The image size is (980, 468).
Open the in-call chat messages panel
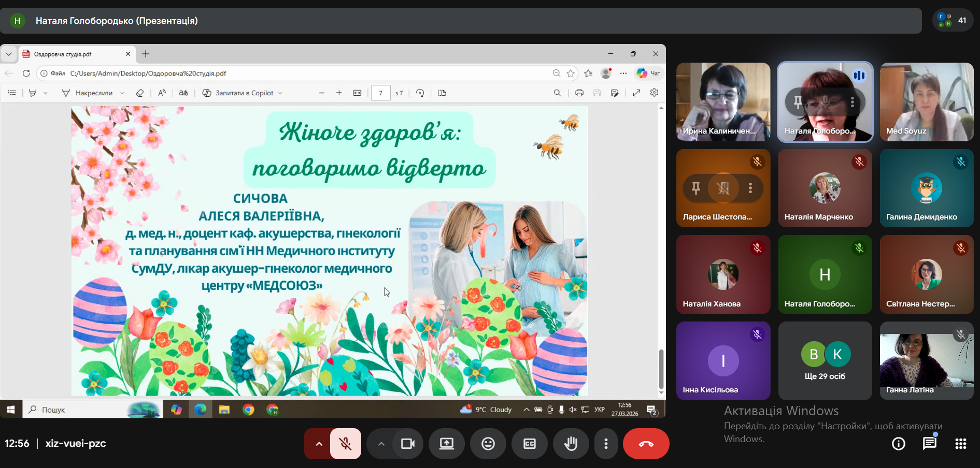pyautogui.click(x=929, y=444)
